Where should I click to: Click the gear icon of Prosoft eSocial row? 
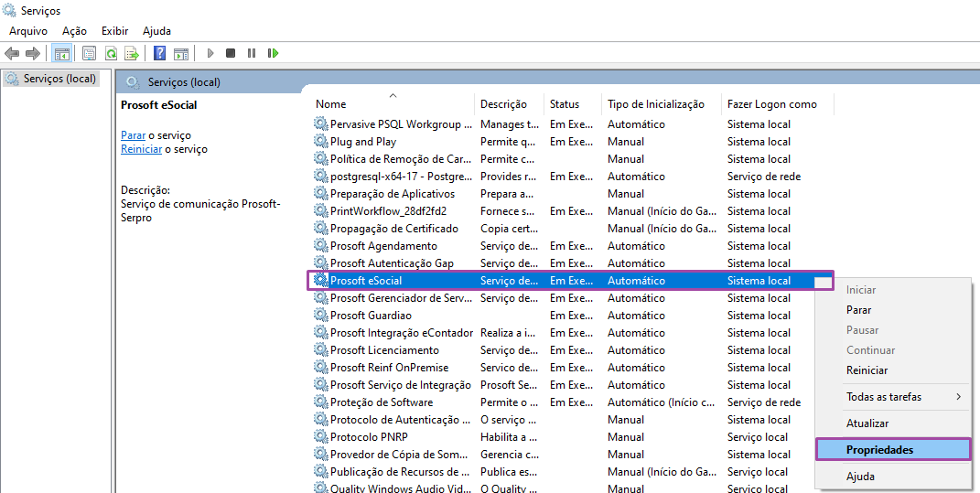(x=320, y=281)
